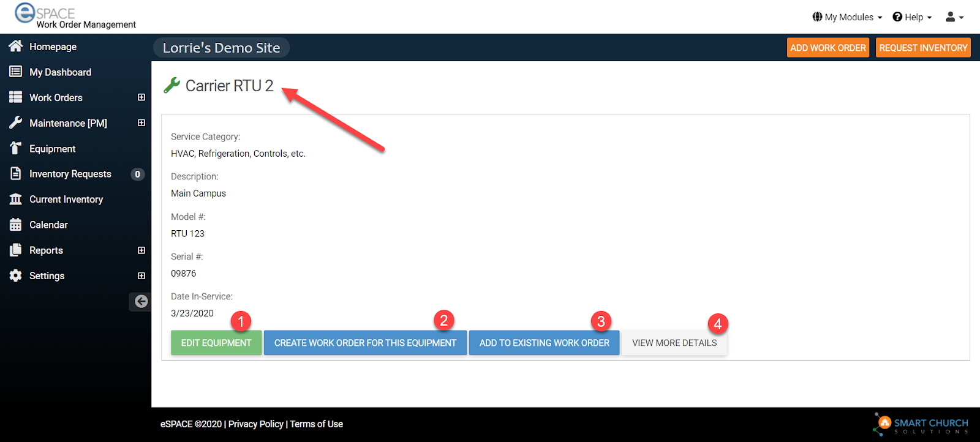Open the user account dropdown

954,17
